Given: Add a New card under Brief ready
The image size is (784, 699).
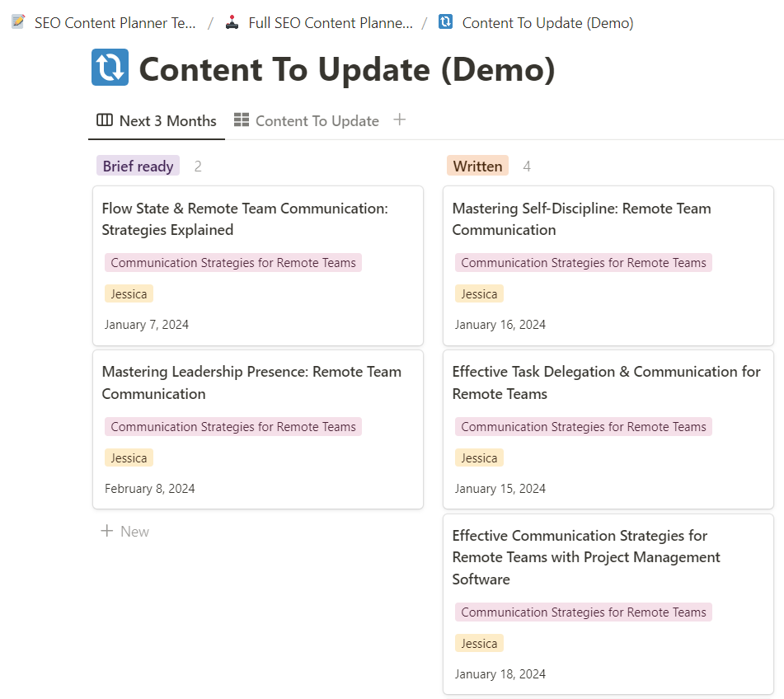Looking at the screenshot, I should (125, 532).
